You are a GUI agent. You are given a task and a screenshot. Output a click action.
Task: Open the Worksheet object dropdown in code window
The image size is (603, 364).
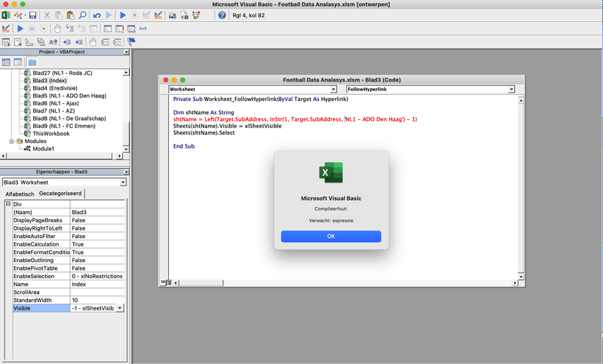click(333, 89)
